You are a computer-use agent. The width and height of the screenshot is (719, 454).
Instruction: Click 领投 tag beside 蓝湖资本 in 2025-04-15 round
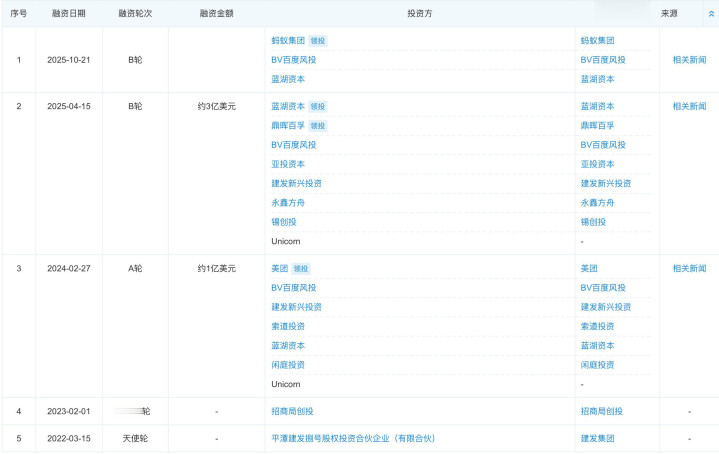pyautogui.click(x=318, y=106)
